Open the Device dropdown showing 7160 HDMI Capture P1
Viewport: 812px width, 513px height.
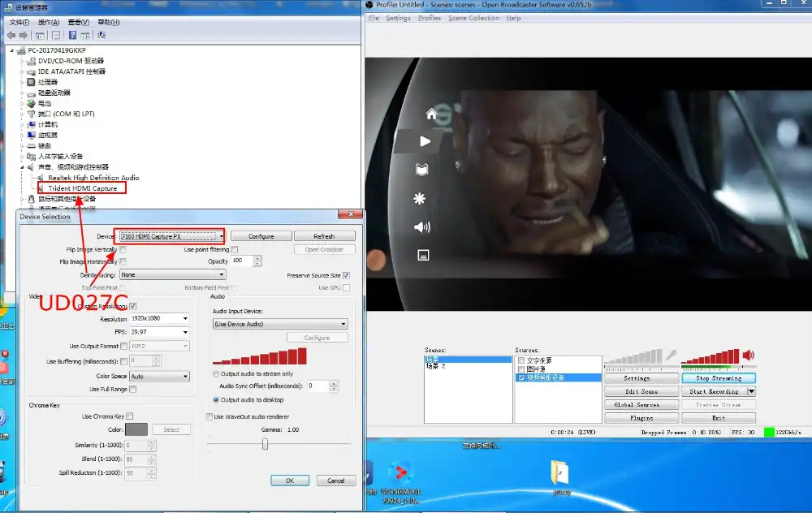172,236
